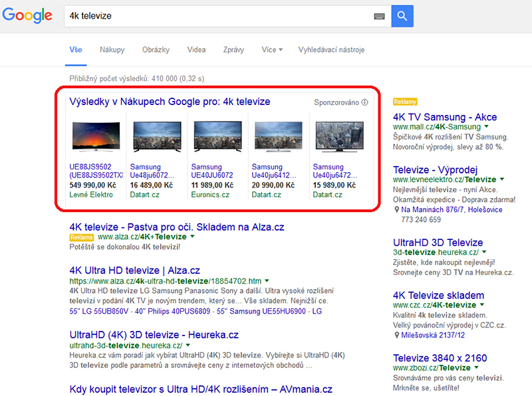532x396 pixels.
Task: Switch to the Nákupy tab
Action: 112,50
